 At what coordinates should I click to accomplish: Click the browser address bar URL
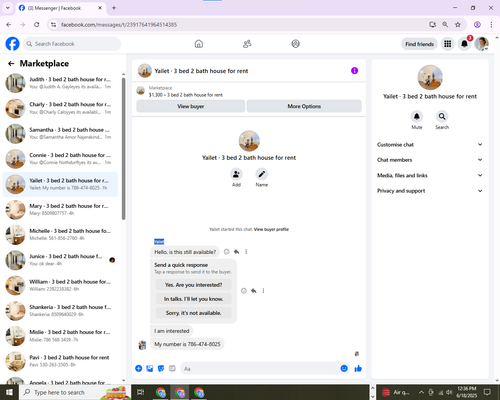point(119,25)
